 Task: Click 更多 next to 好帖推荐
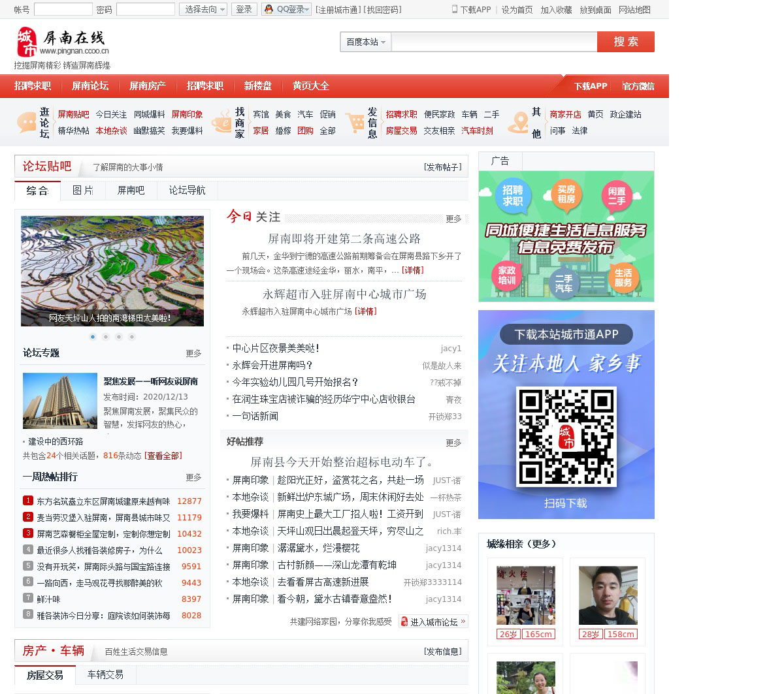453,443
